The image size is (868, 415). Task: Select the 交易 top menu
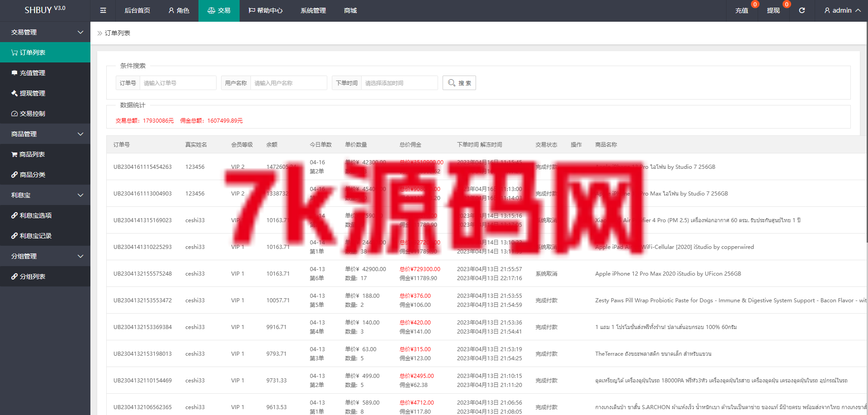point(219,10)
